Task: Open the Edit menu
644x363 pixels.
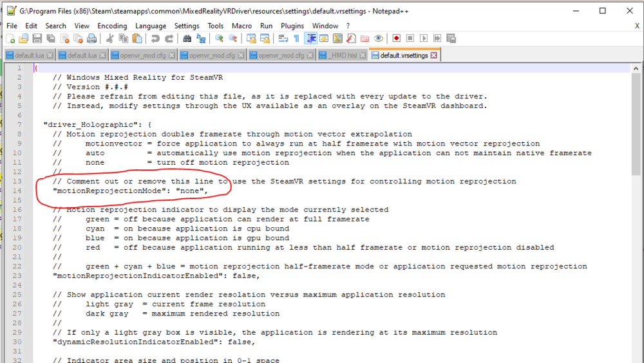Action: pos(31,26)
